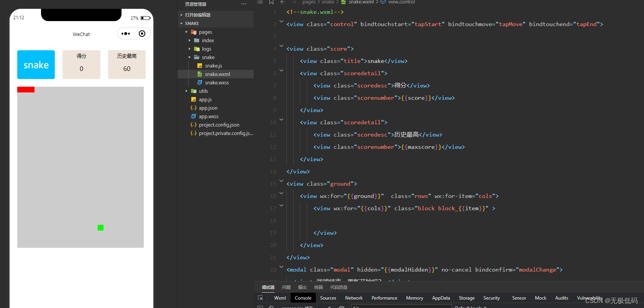
Task: Tap the blue snake title tile
Action: point(36,65)
